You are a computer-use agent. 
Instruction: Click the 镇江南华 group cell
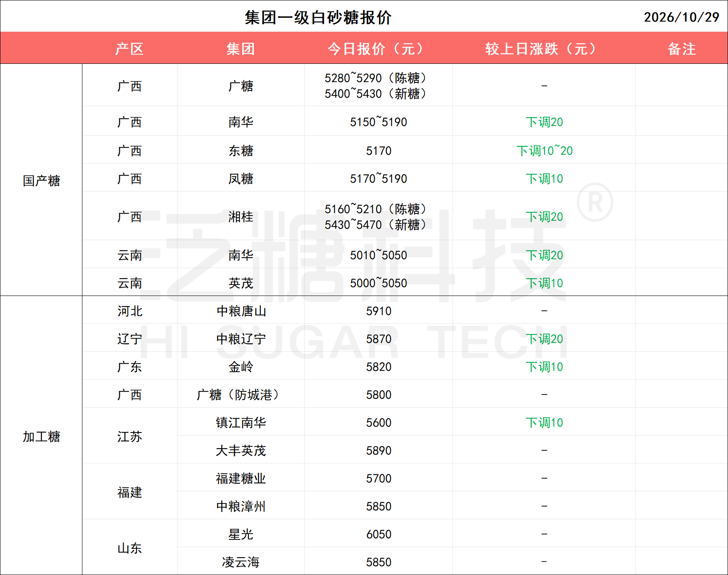click(x=241, y=422)
